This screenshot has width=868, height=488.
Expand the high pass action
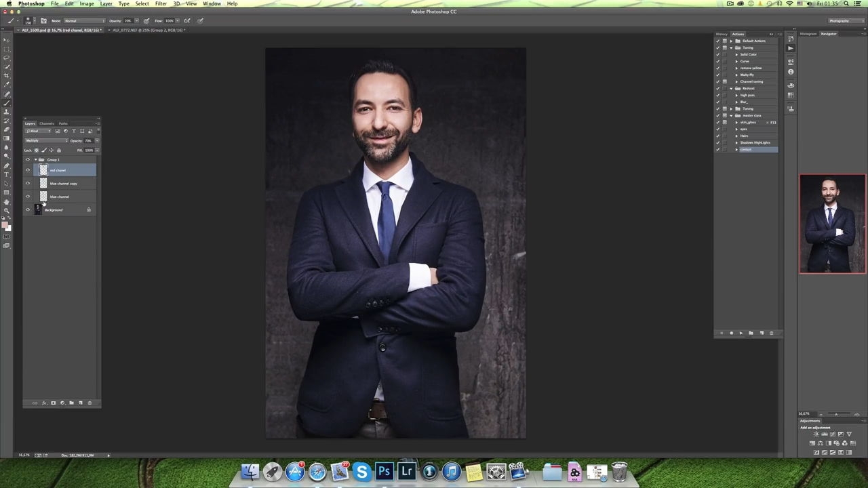click(x=737, y=95)
